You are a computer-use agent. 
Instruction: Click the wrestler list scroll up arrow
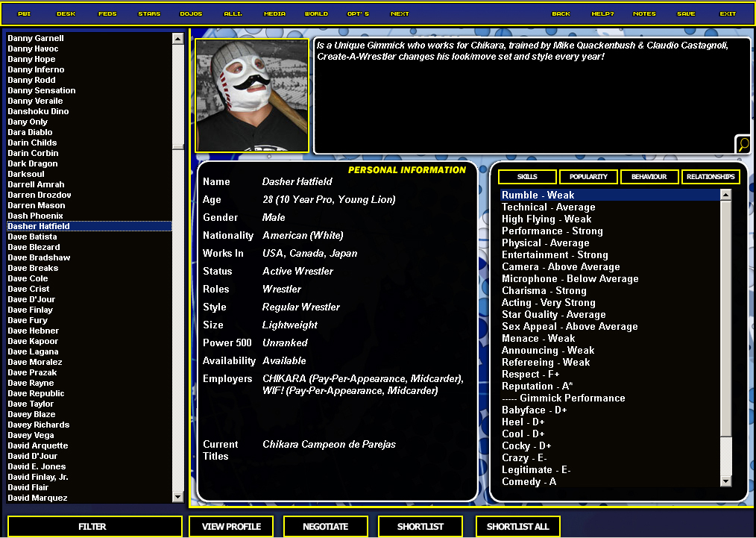(x=178, y=39)
